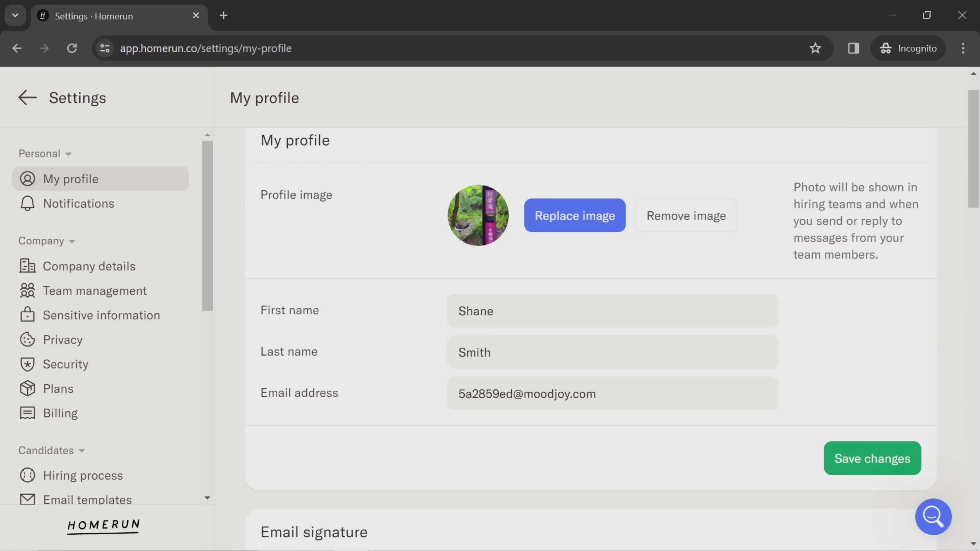Bookmark this page with the star icon
The height and width of the screenshot is (551, 980).
pyautogui.click(x=815, y=48)
